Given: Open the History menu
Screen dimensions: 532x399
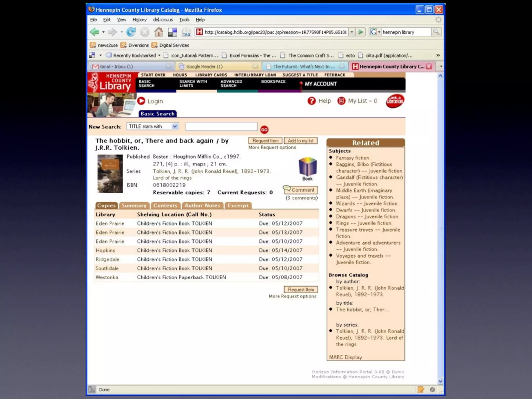Looking at the screenshot, I should 139,20.
